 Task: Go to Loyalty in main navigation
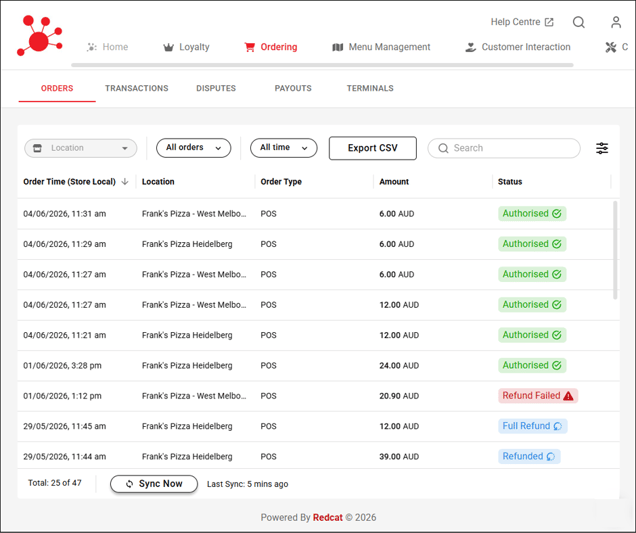tap(186, 47)
